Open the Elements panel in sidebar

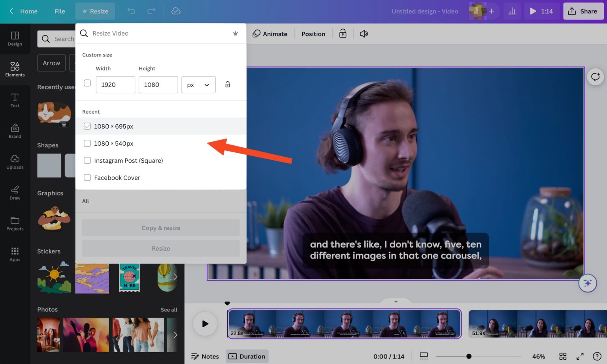point(15,69)
